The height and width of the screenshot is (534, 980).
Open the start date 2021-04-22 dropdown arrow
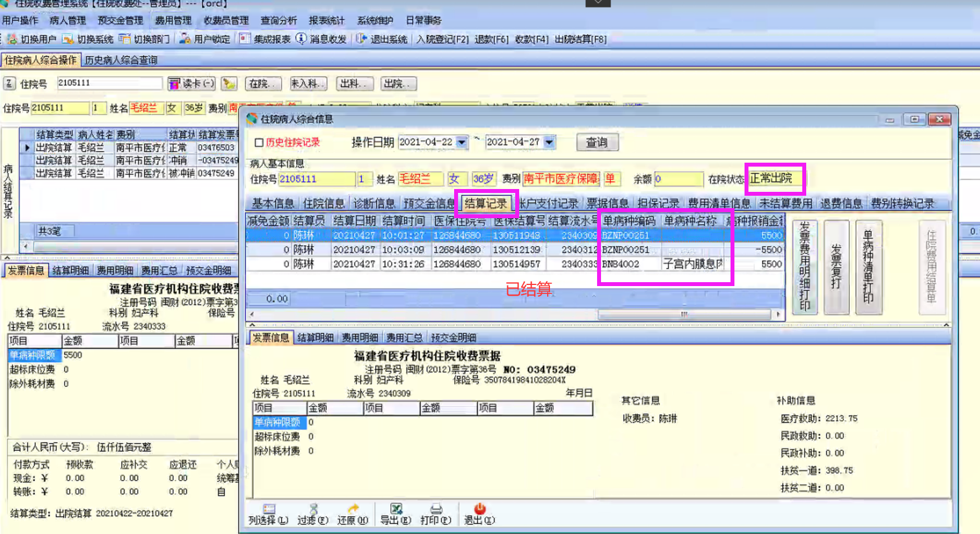coord(461,142)
